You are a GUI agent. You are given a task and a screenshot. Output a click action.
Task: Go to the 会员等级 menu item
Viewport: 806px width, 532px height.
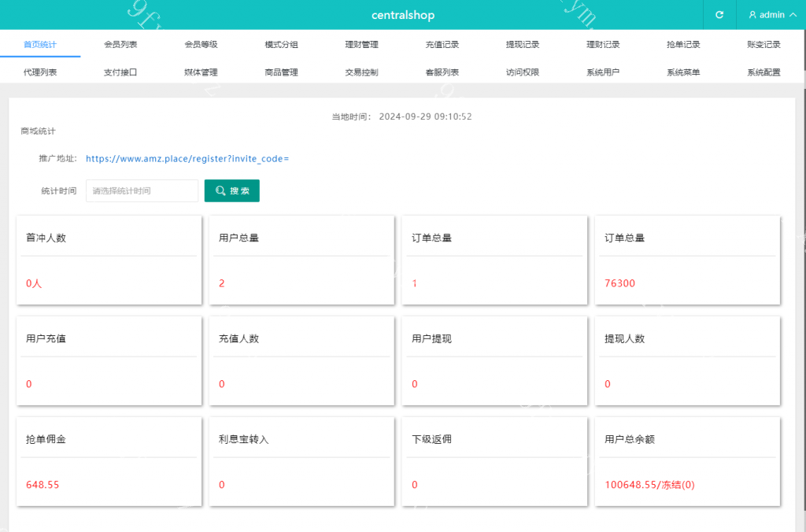point(201,44)
